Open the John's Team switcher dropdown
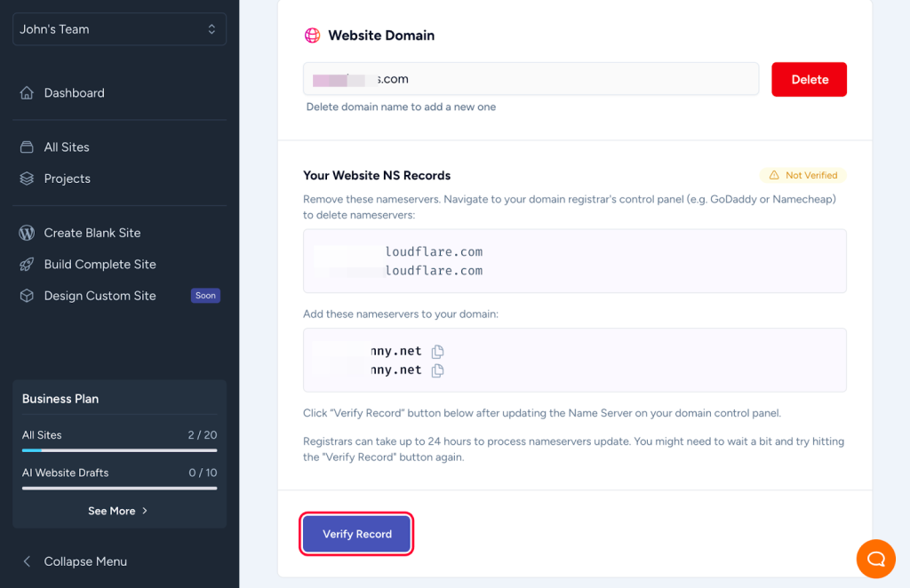Image resolution: width=910 pixels, height=588 pixels. [x=119, y=29]
